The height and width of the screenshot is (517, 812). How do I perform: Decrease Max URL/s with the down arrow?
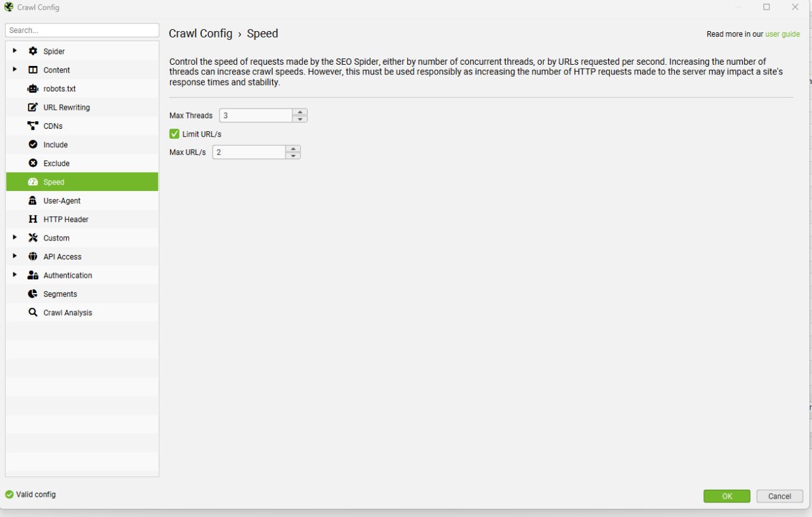[x=292, y=155]
